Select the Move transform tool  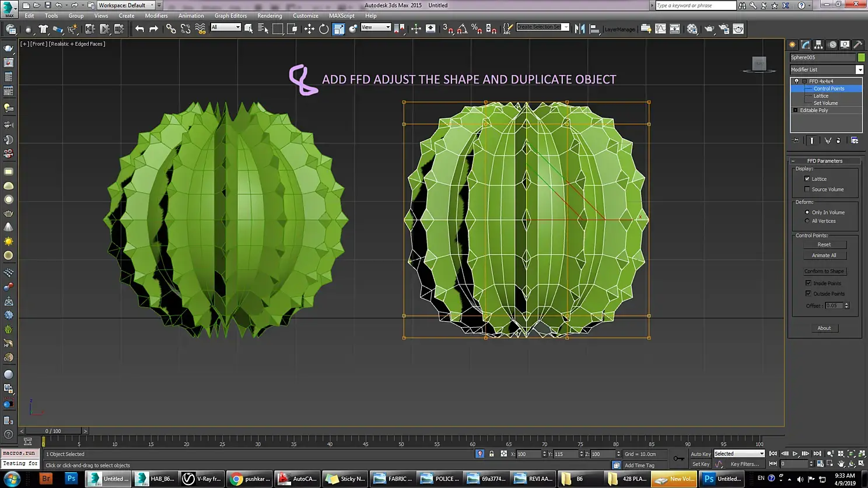[x=309, y=29]
